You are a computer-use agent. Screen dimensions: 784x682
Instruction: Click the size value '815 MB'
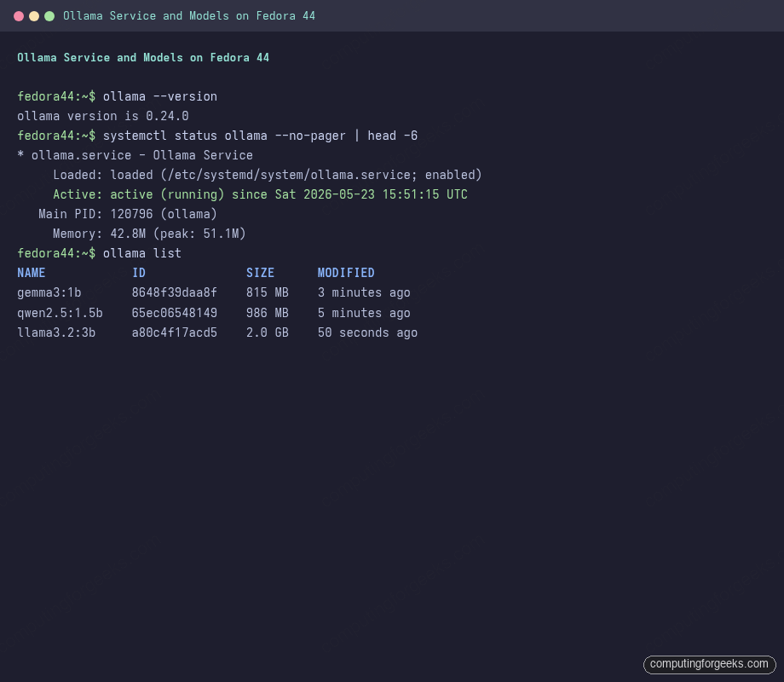click(x=267, y=292)
